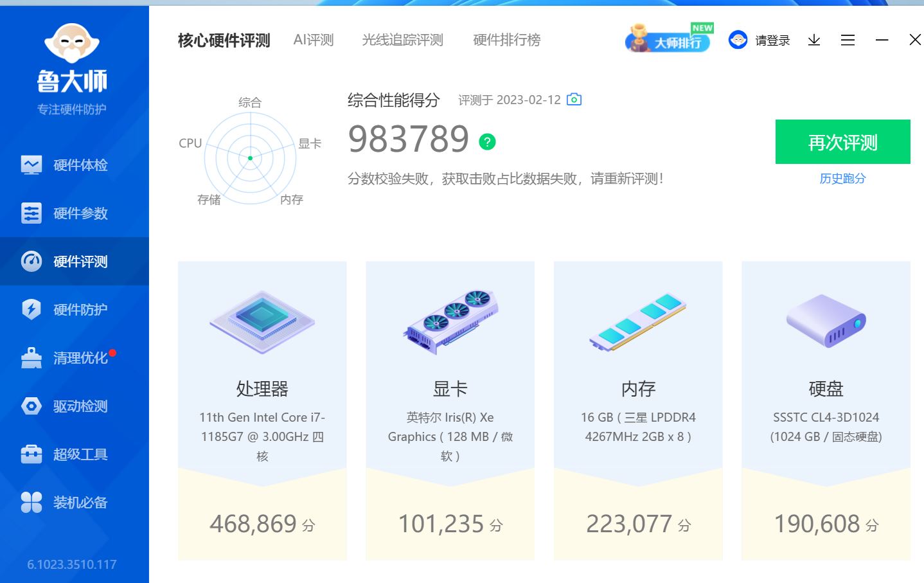This screenshot has height=583, width=924.
Task: Click the 内存 RAM stick image
Action: tap(638, 322)
